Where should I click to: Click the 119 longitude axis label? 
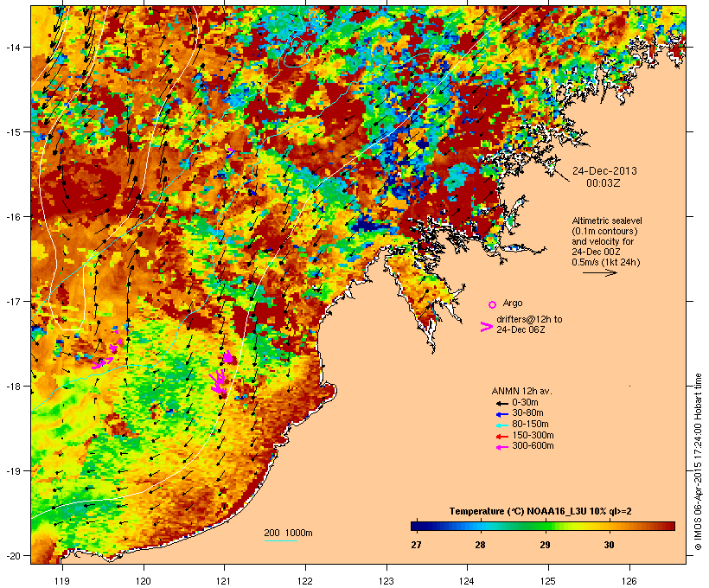(x=62, y=581)
